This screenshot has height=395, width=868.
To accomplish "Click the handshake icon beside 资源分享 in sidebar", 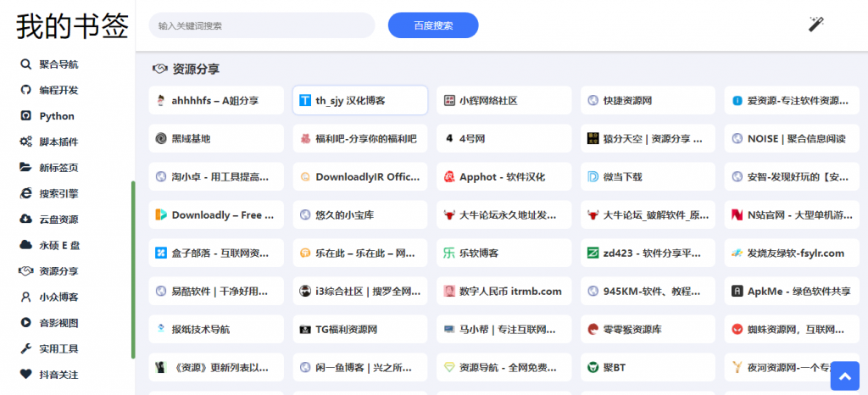I will (25, 271).
